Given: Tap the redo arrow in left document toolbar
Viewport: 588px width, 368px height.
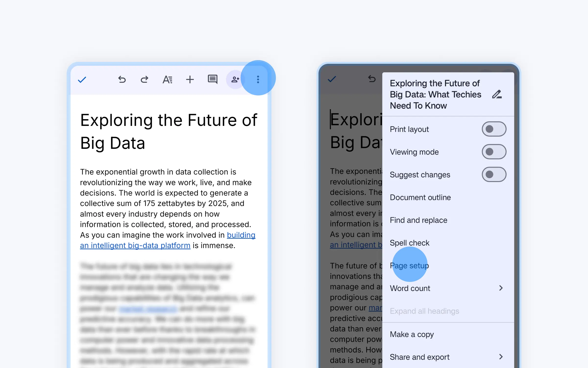Looking at the screenshot, I should coord(144,79).
